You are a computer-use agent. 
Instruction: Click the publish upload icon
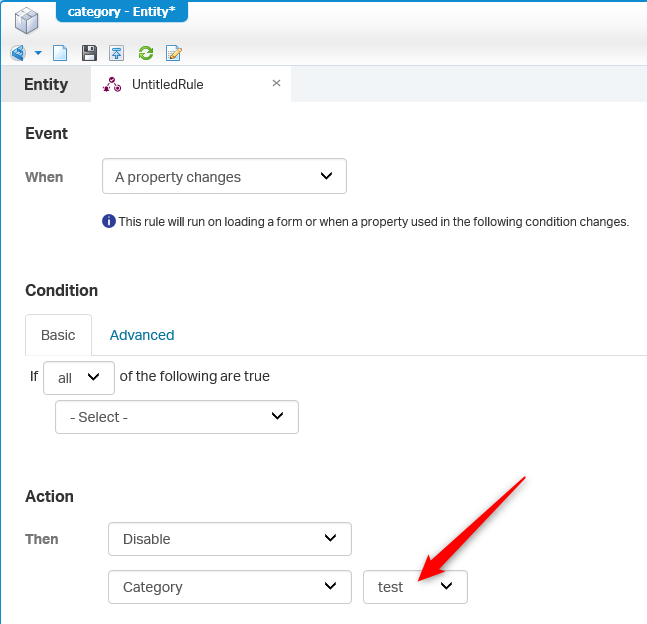point(116,53)
